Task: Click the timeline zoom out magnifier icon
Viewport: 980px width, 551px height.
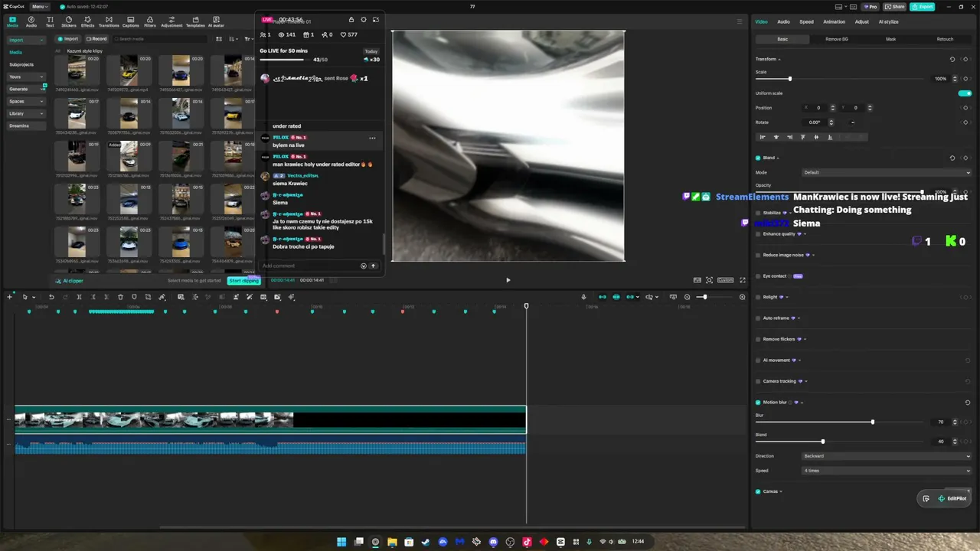Action: [687, 297]
